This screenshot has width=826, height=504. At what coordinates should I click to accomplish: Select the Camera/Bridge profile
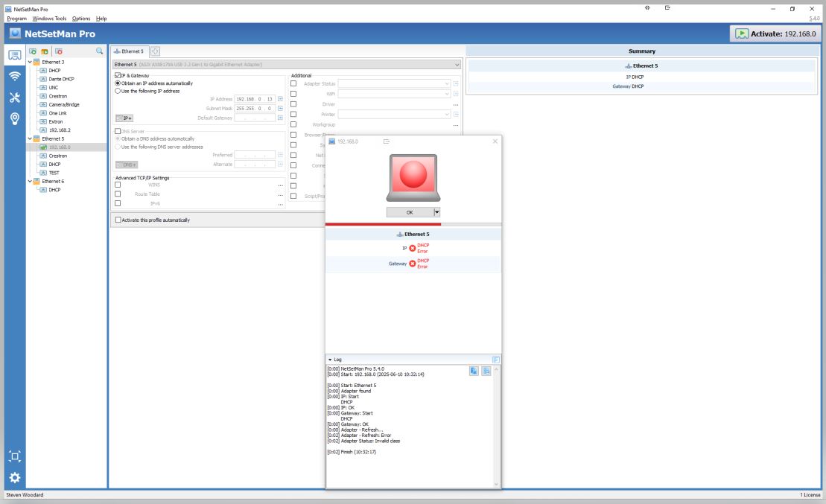point(64,105)
